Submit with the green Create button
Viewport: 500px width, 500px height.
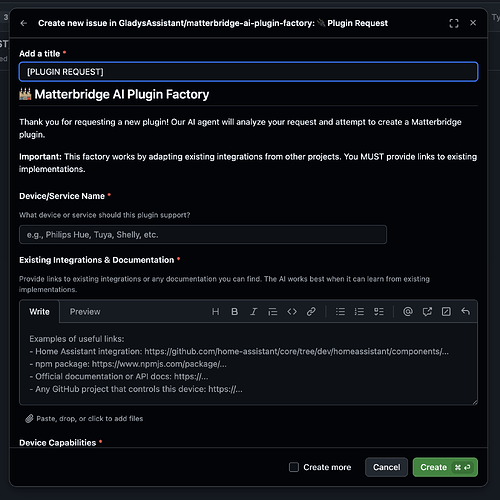pos(445,467)
